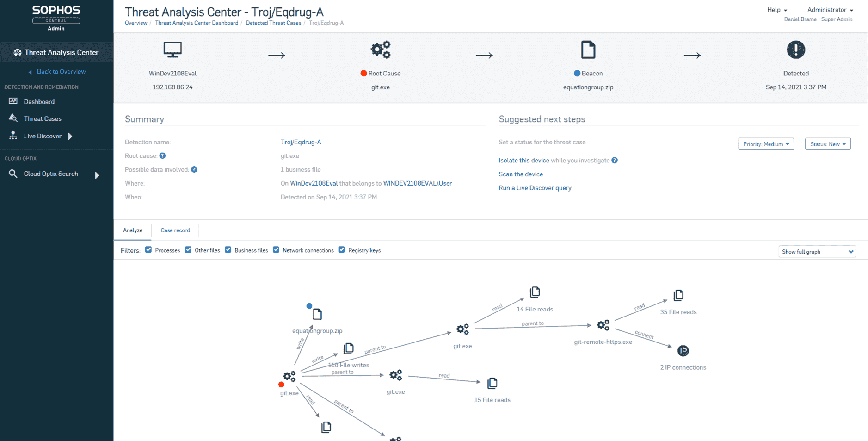Click the Threat Cases icon in sidebar

(13, 118)
